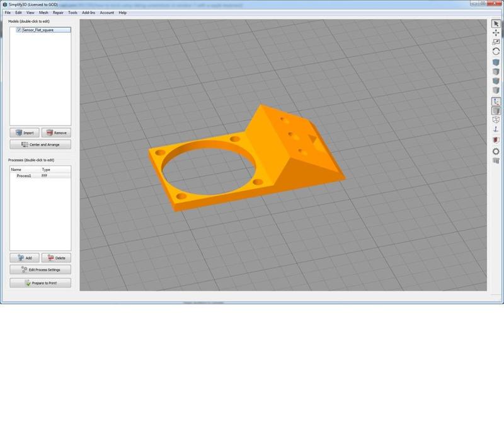Click the Center and Arrange button
The width and height of the screenshot is (504, 432).
(x=40, y=144)
